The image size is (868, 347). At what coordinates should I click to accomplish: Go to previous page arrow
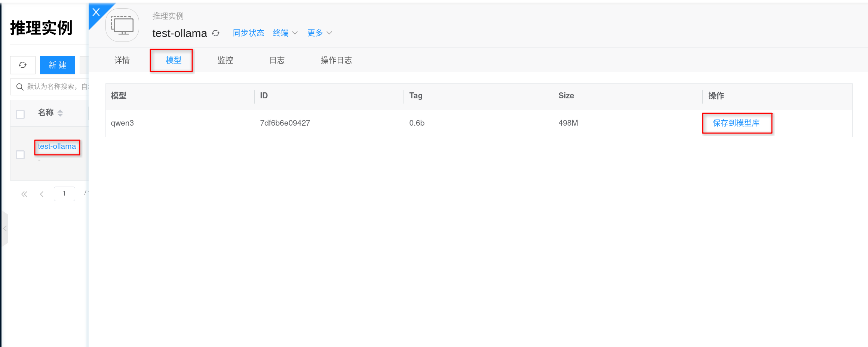click(x=42, y=194)
